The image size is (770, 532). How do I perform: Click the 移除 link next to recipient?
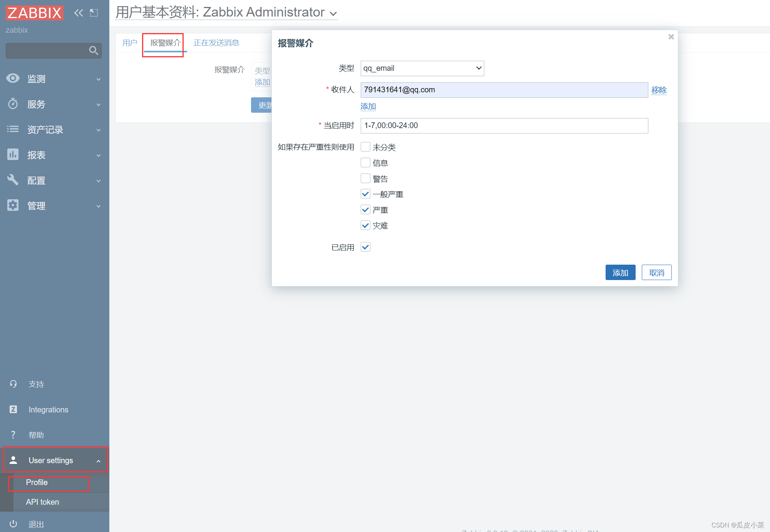[659, 90]
